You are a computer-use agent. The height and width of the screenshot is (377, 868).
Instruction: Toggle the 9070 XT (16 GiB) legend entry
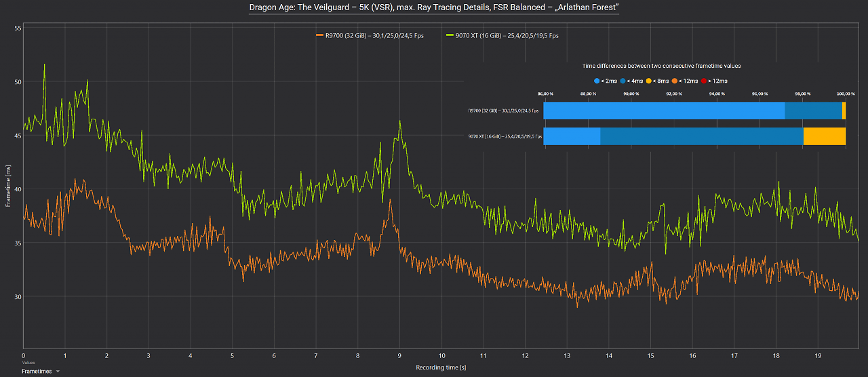[502, 35]
